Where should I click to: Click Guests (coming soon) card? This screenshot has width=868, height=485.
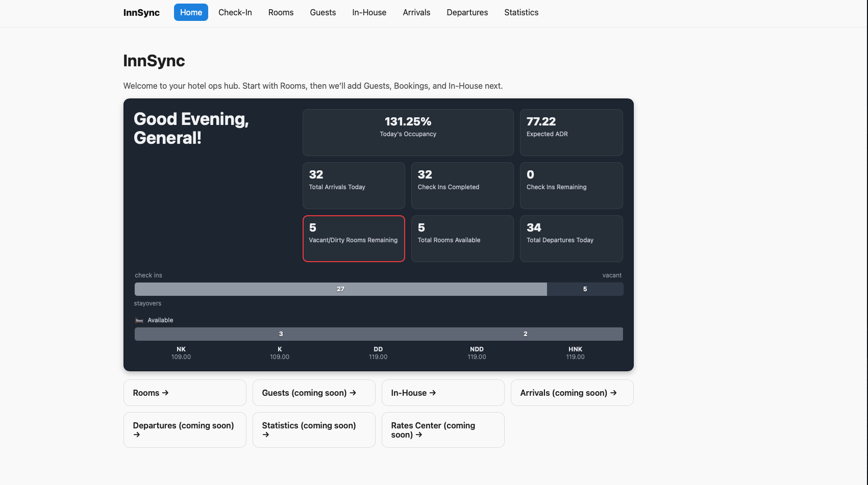pyautogui.click(x=314, y=393)
